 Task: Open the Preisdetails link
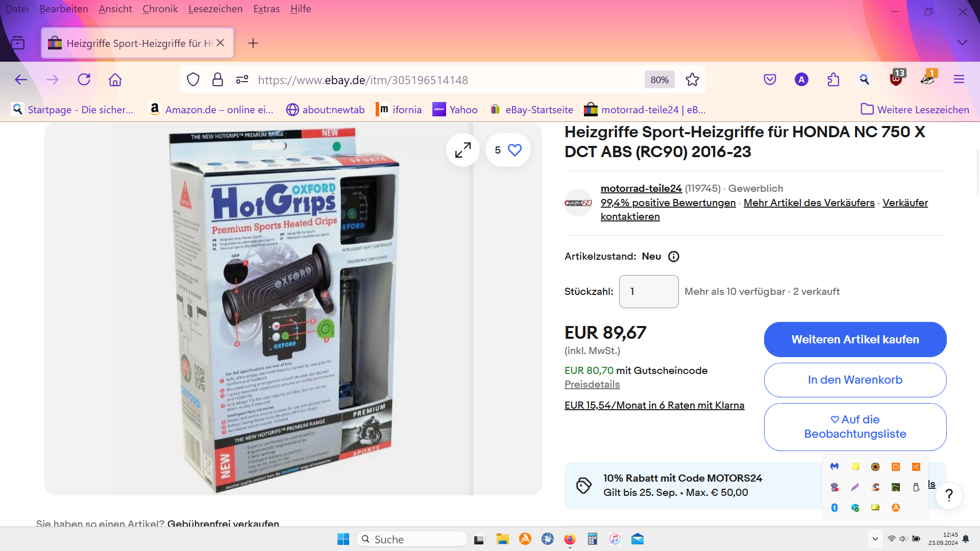click(592, 384)
